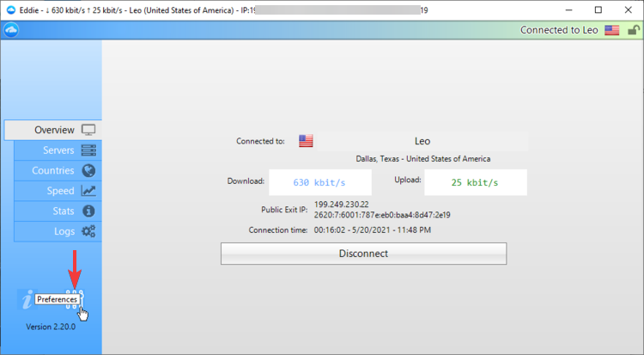Image resolution: width=644 pixels, height=355 pixels.
Task: Go to the Speed tab
Action: pyautogui.click(x=58, y=191)
